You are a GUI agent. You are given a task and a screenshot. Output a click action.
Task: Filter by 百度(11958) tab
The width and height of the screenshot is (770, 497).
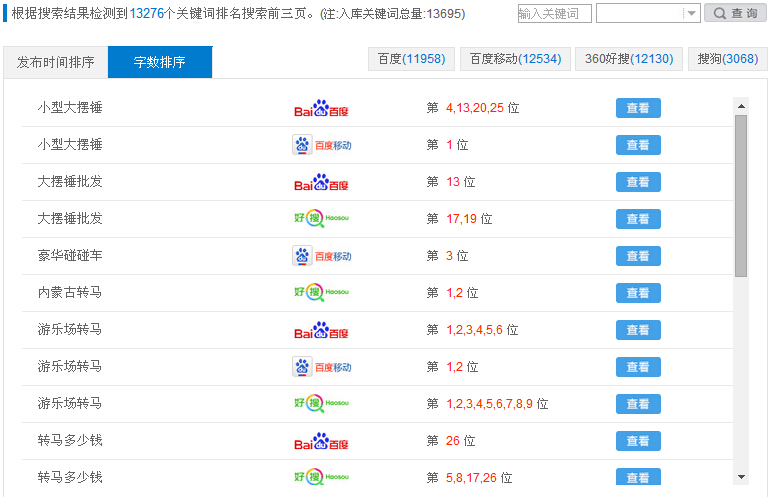point(412,59)
